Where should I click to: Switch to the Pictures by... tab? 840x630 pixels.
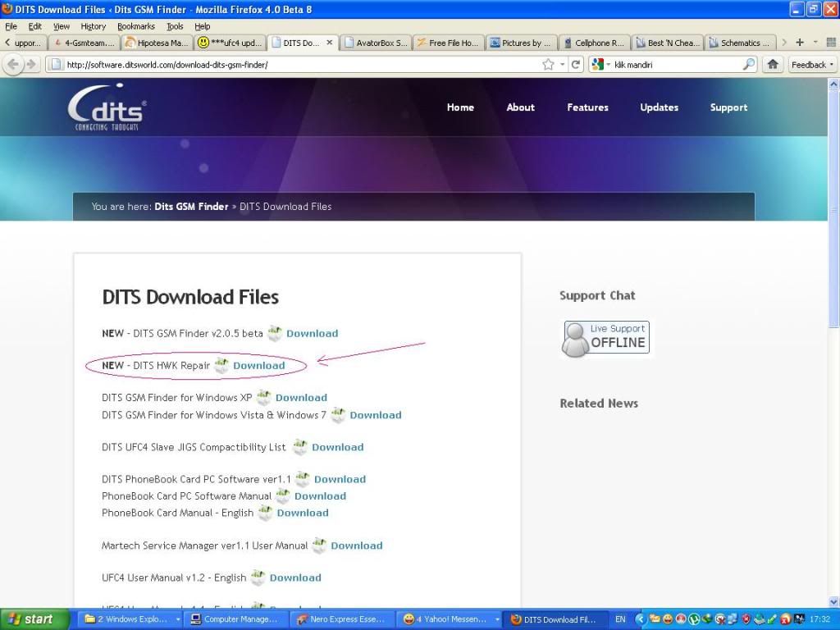(x=521, y=43)
